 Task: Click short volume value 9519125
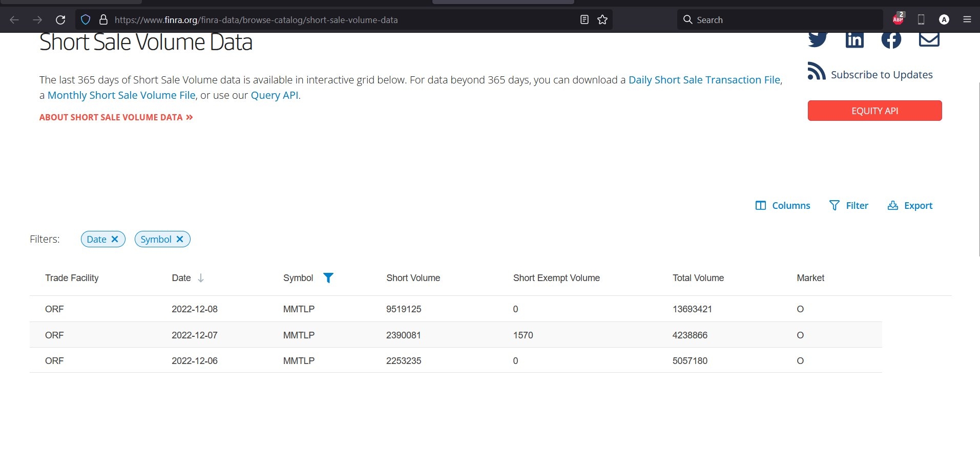coord(404,309)
